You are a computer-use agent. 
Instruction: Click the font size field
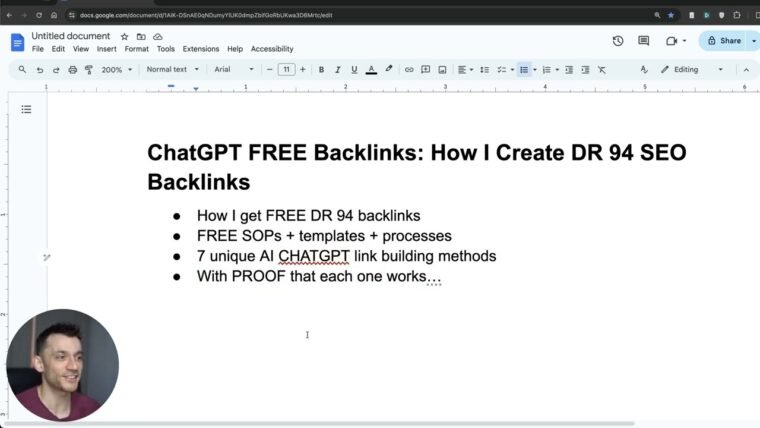[286, 69]
